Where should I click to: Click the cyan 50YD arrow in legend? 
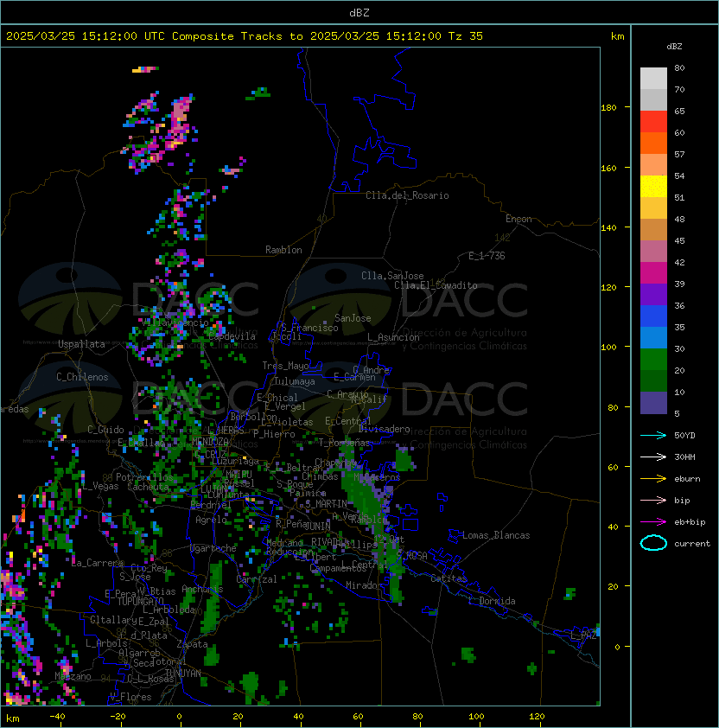point(653,436)
